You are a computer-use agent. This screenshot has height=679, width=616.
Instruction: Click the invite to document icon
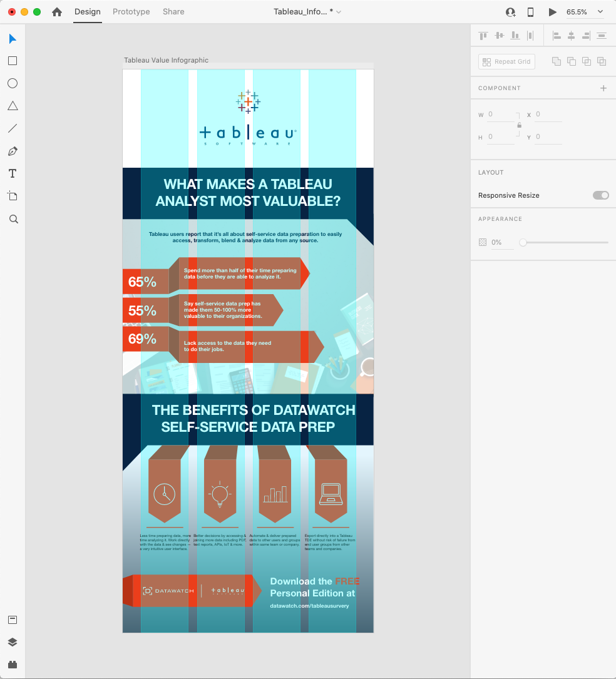click(511, 12)
